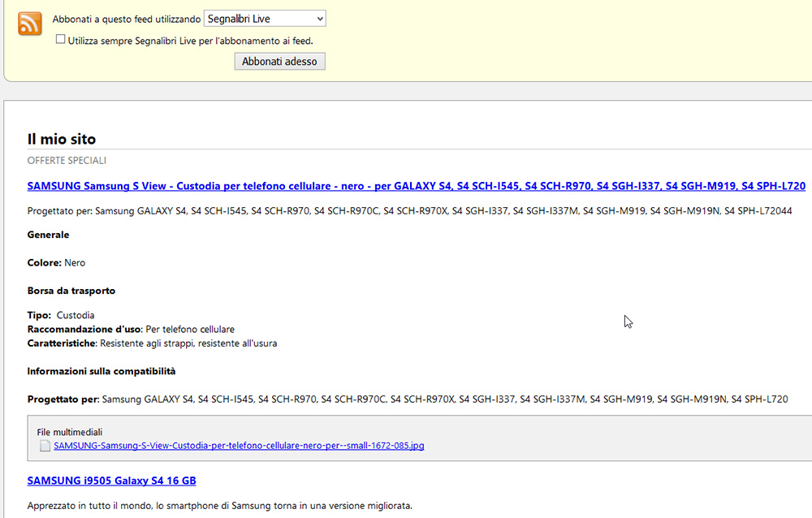Click the Borsa da trasporto heading
Screen dimensions: 812x518
tap(71, 291)
